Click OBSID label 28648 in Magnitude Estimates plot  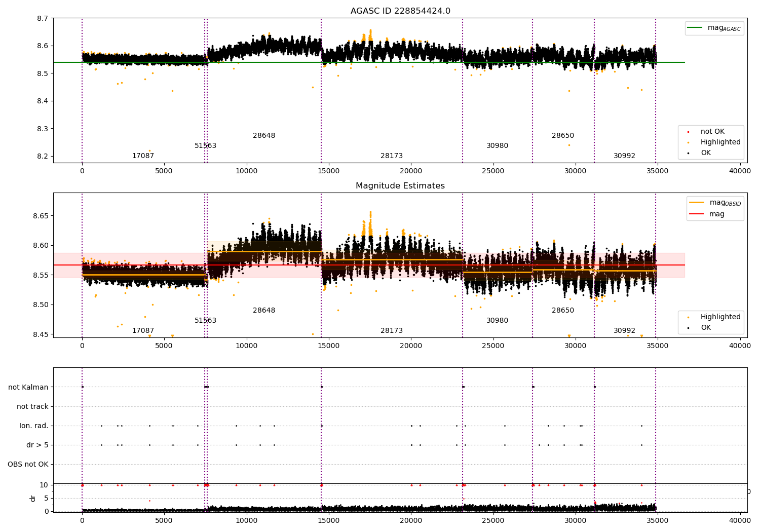coord(264,311)
